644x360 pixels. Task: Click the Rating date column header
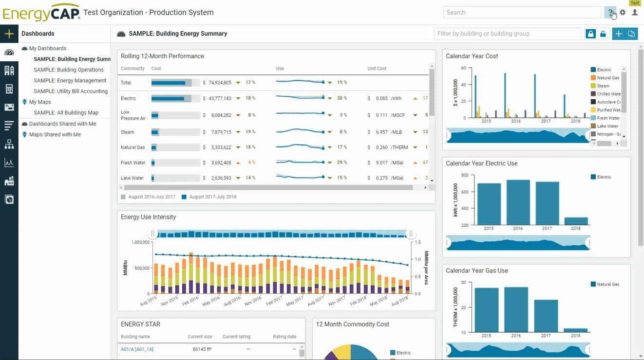click(284, 337)
